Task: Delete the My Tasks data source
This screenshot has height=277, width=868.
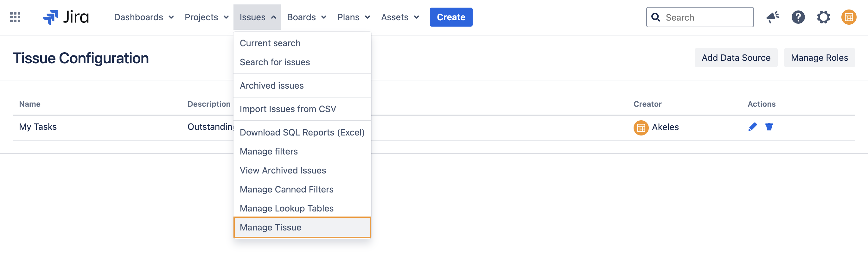Action: [769, 127]
